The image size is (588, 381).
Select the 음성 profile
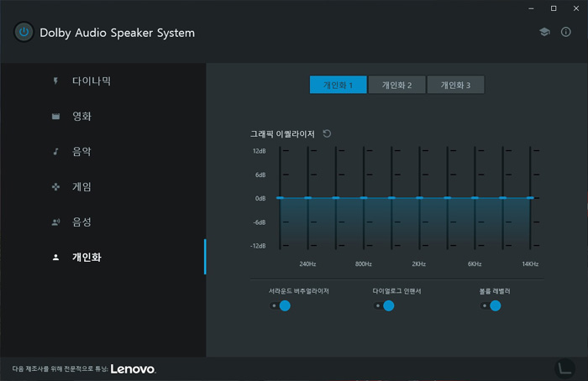(x=102, y=222)
